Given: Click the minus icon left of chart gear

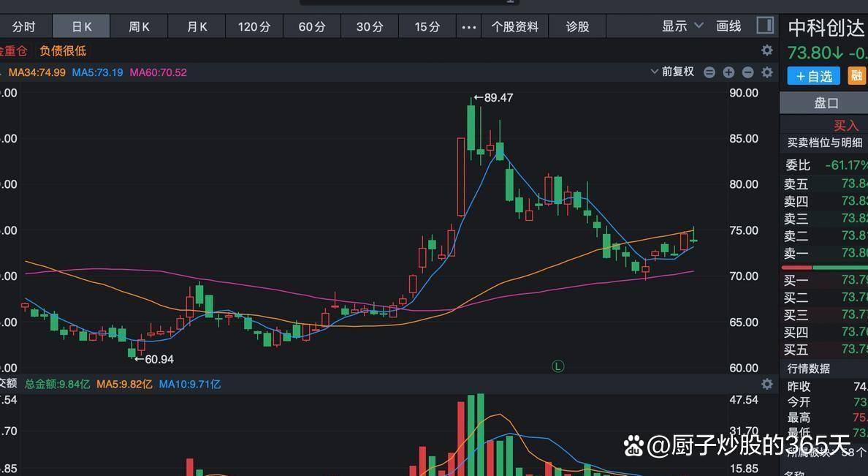Looking at the screenshot, I should pyautogui.click(x=747, y=72).
